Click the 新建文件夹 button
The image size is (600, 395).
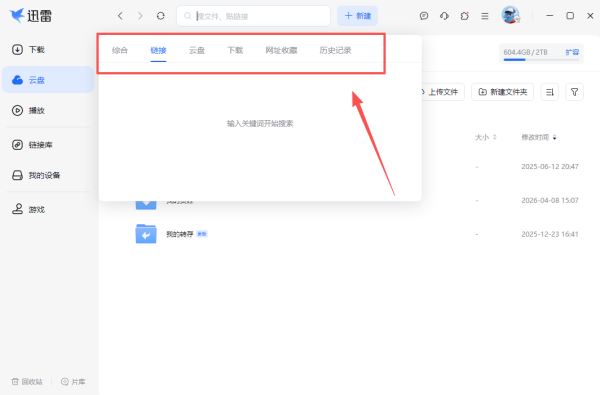pyautogui.click(x=502, y=92)
